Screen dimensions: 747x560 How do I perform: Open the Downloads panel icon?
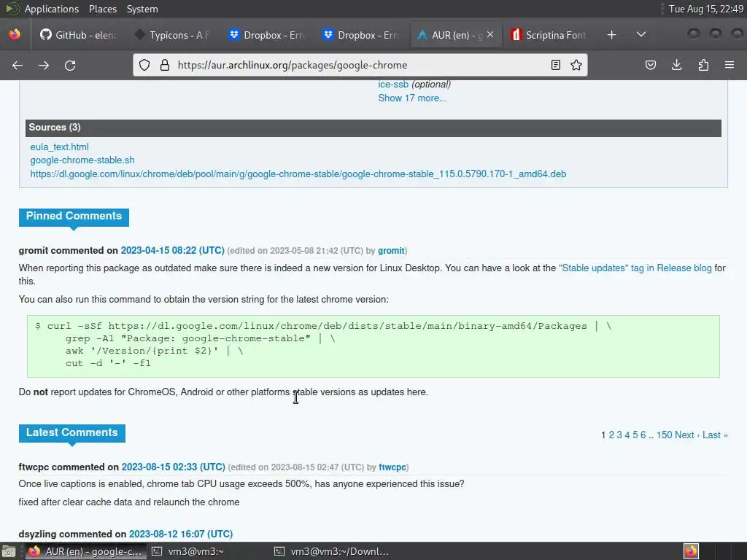[x=676, y=65]
